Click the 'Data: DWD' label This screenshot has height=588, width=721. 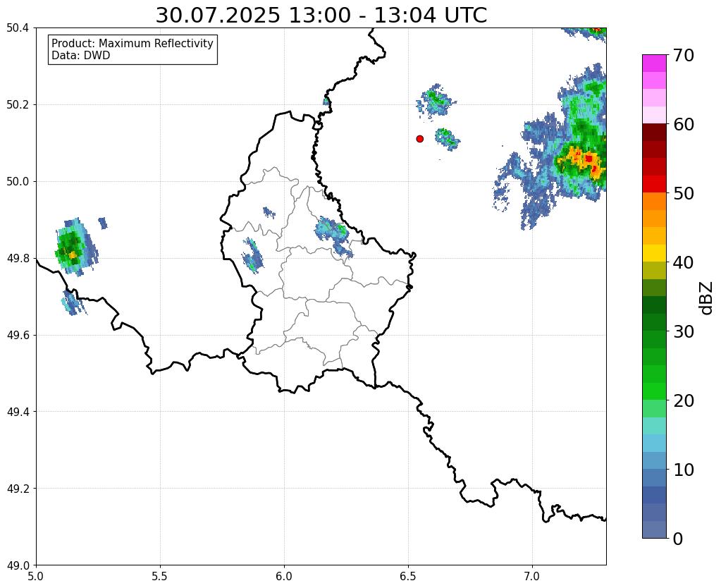81,56
